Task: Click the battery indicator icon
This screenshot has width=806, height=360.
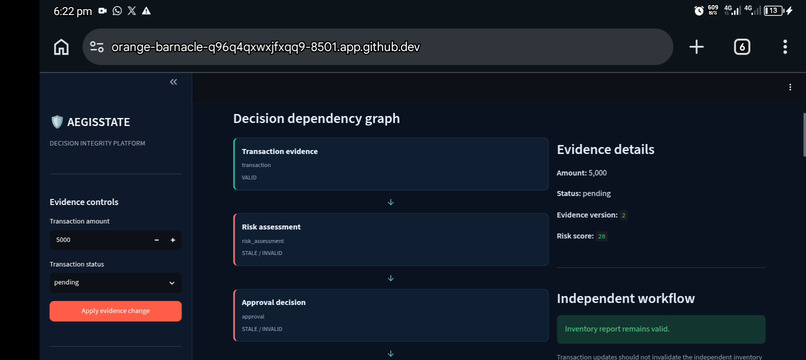Action: pos(774,11)
